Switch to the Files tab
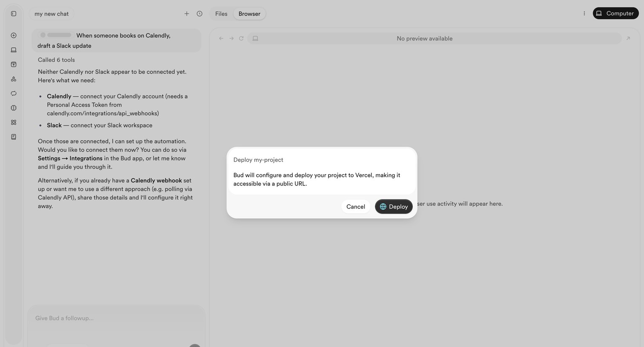 pos(221,14)
